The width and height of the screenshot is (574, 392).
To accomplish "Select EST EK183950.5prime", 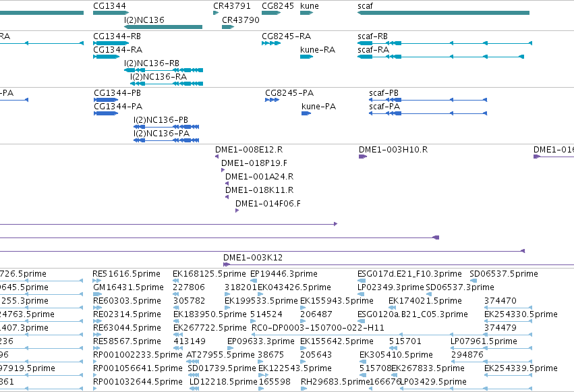I will pos(210,314).
